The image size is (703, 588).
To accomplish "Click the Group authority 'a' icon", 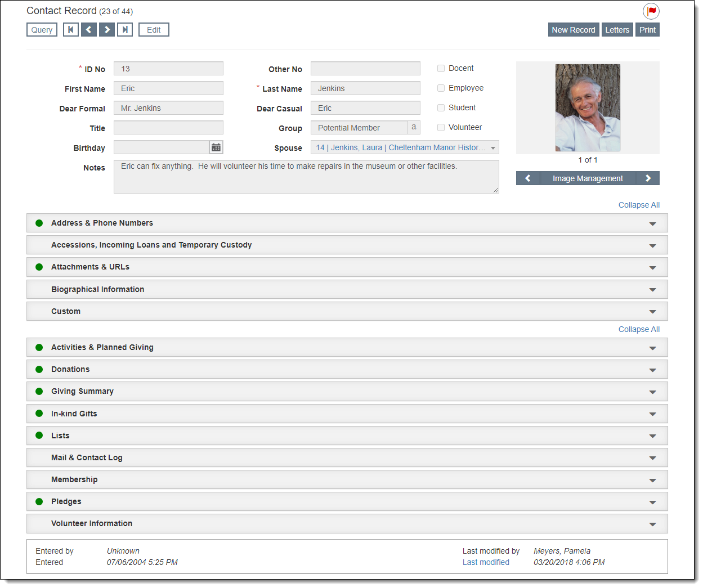I will pyautogui.click(x=414, y=128).
